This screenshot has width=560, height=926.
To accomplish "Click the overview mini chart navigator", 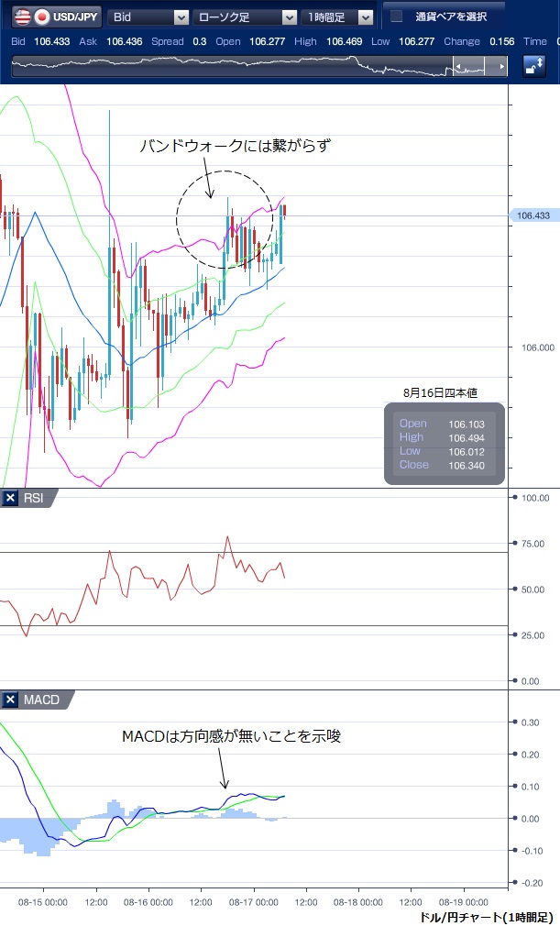I will (229, 68).
